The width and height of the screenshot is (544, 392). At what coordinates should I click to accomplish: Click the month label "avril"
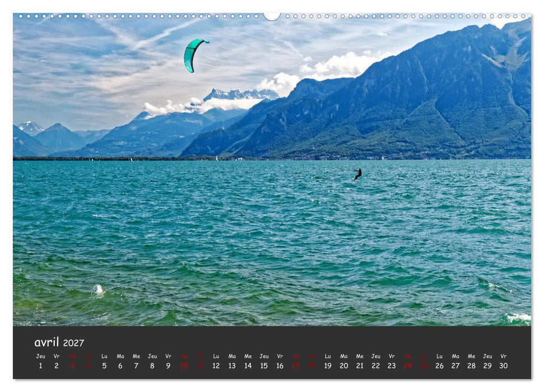[47, 342]
